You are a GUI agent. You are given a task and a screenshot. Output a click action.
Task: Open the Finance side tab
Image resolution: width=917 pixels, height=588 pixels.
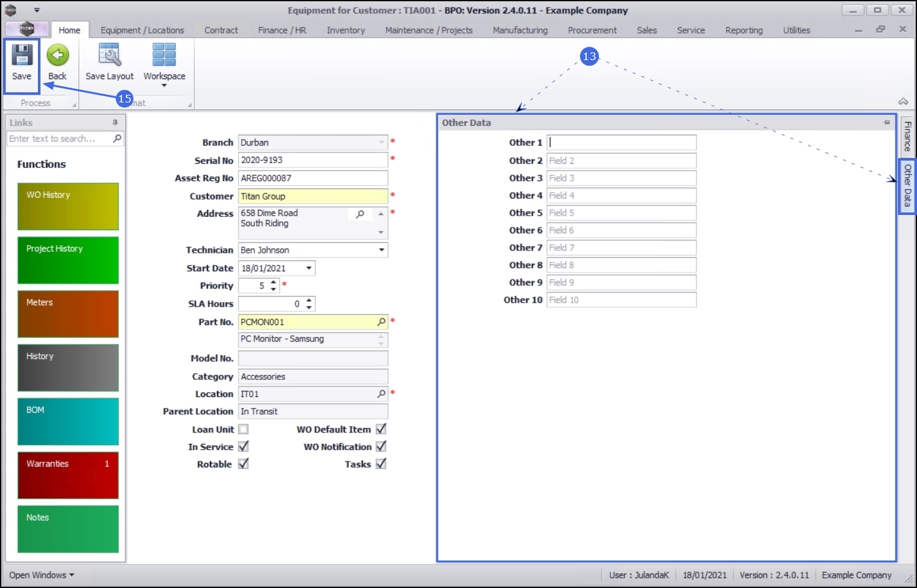tap(908, 136)
